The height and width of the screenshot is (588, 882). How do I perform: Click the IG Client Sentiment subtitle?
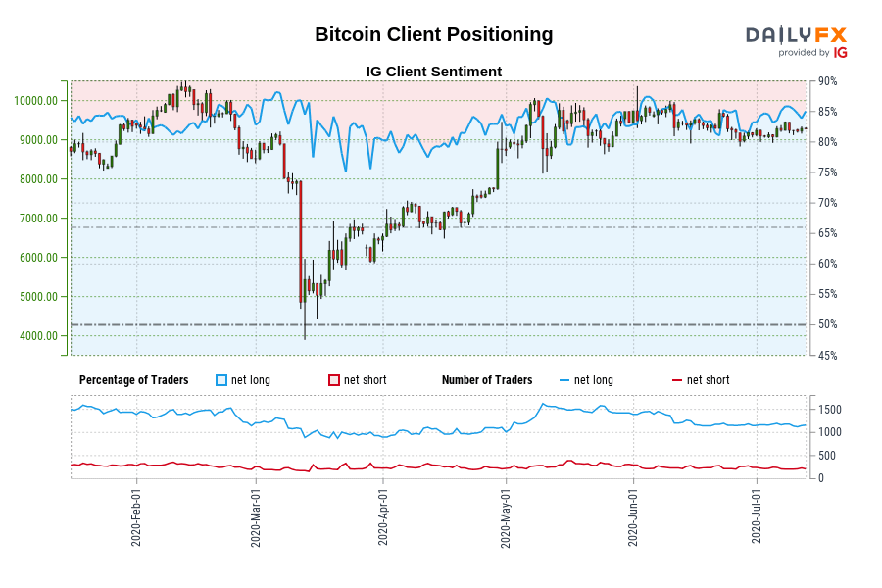(x=434, y=72)
